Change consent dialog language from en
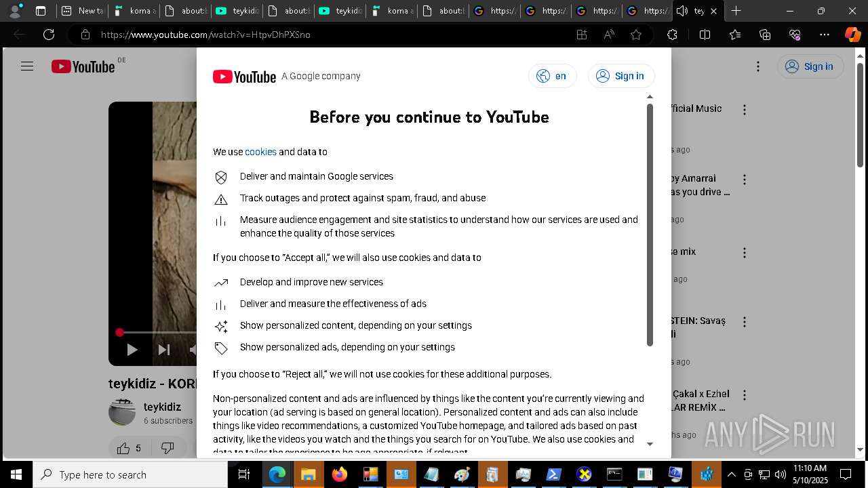This screenshot has width=868, height=488. click(552, 76)
